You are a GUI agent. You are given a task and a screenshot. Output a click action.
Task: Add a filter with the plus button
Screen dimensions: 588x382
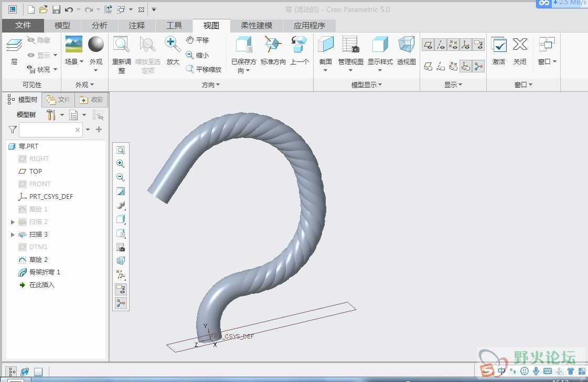click(x=99, y=130)
